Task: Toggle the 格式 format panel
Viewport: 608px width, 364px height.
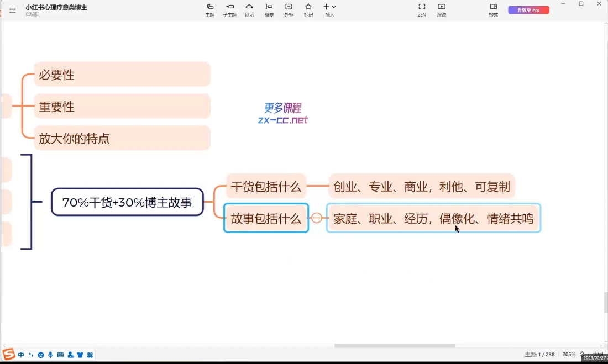Action: [x=493, y=10]
